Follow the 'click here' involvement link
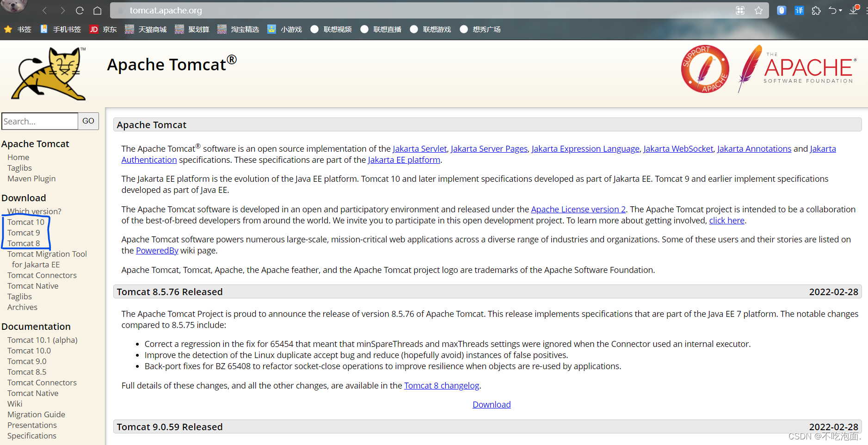The width and height of the screenshot is (868, 445). coord(727,220)
